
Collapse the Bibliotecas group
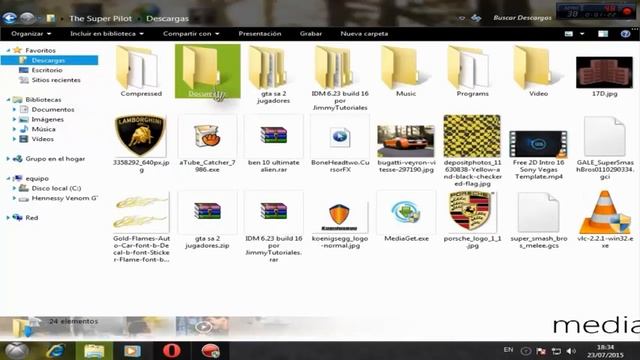click(8, 100)
